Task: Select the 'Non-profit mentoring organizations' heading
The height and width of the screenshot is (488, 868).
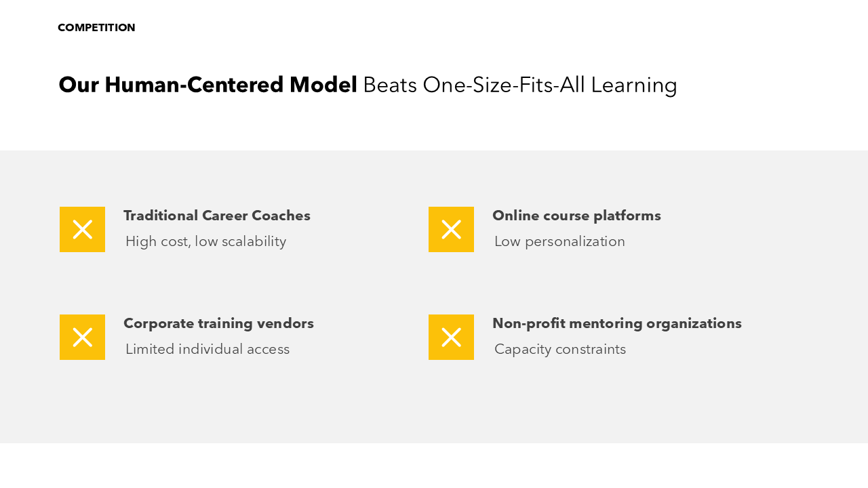Action: coord(616,323)
